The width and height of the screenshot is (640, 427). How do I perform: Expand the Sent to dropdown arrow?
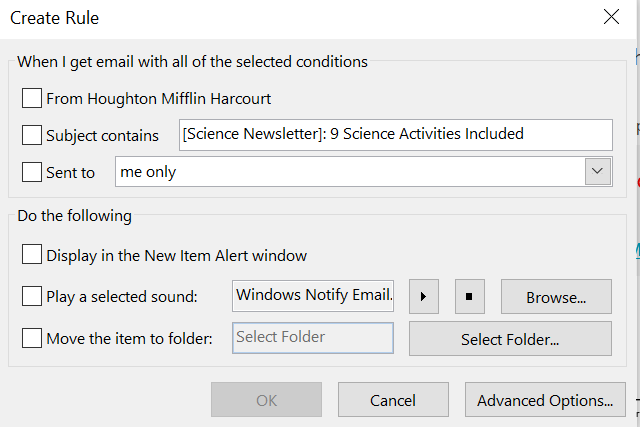pos(598,171)
